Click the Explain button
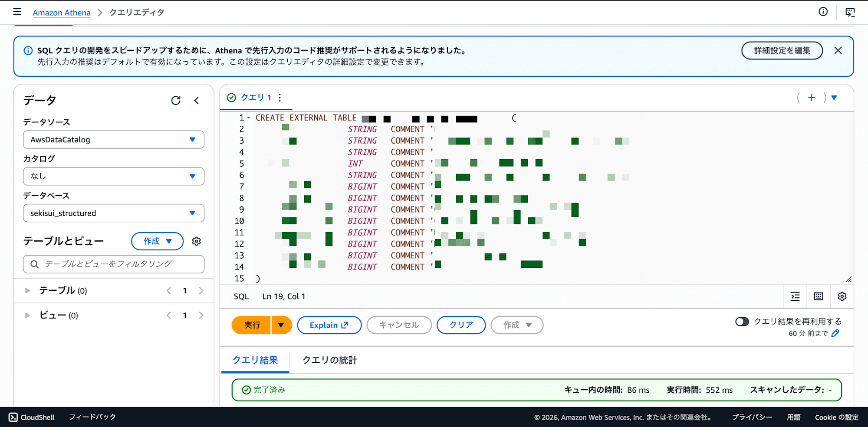Image resolution: width=868 pixels, height=427 pixels. pos(329,325)
